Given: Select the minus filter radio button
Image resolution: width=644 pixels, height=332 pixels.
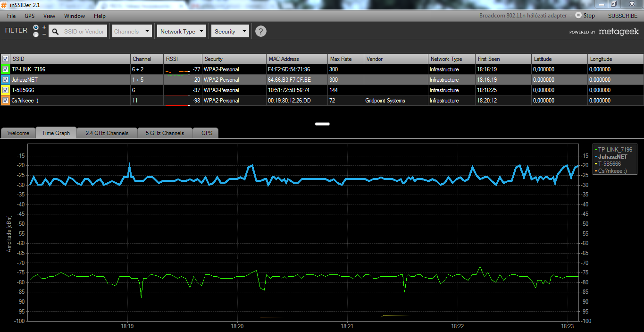Looking at the screenshot, I should (x=36, y=34).
